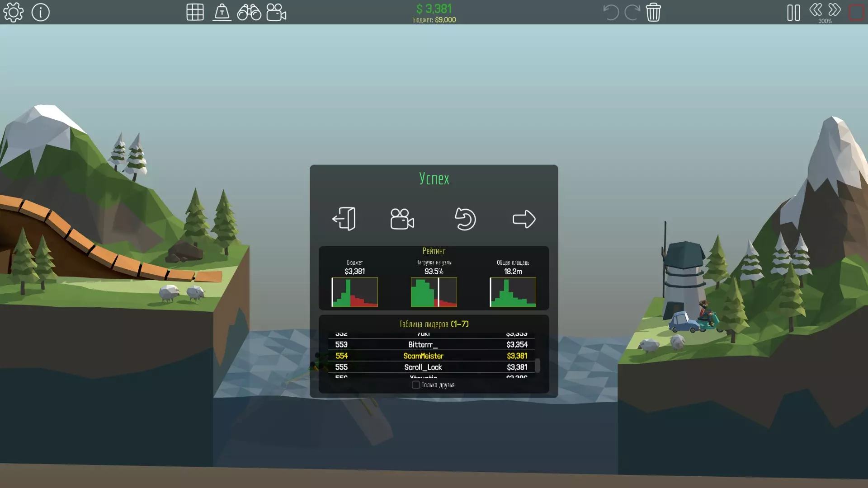Click the top toolbar camera icon
This screenshot has width=868, height=488.
(x=276, y=12)
